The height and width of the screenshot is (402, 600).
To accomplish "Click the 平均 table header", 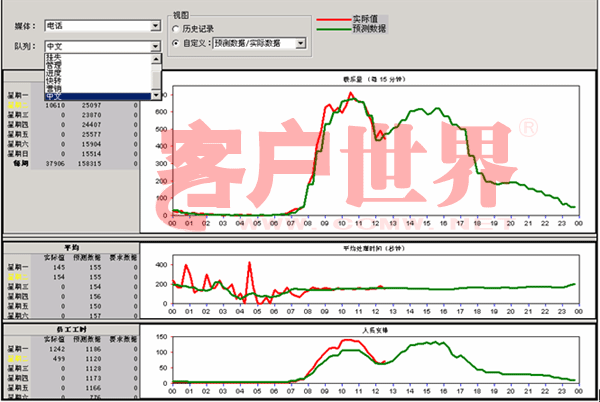I will [x=69, y=246].
